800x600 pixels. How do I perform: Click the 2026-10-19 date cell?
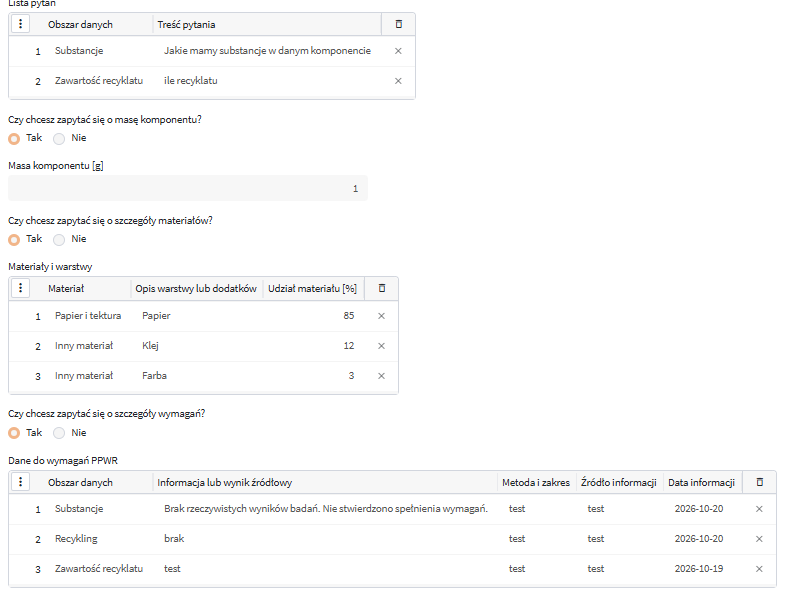point(698,569)
